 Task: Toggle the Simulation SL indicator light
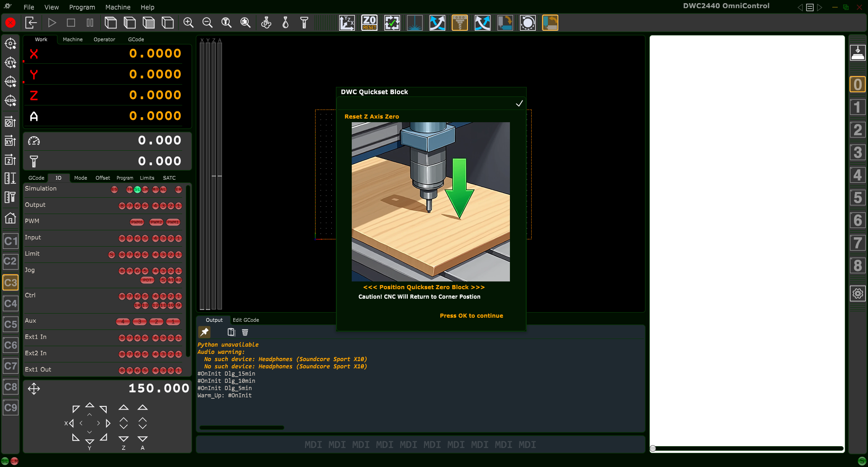tap(137, 190)
